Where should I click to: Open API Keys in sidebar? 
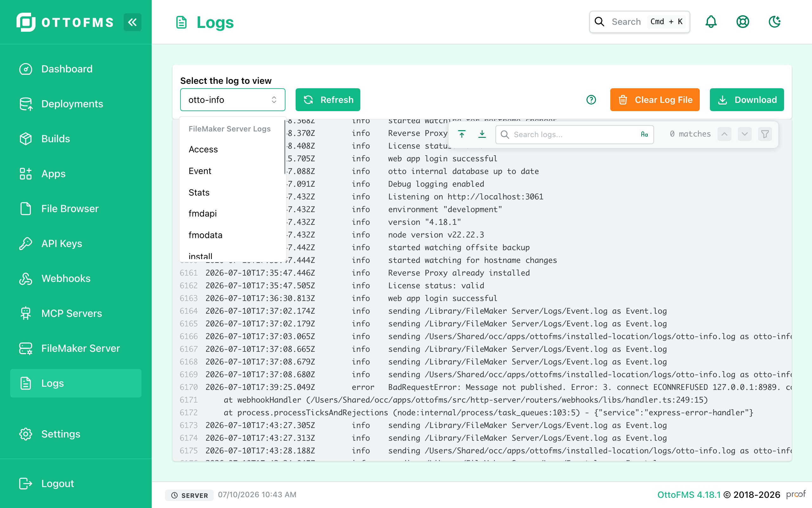pyautogui.click(x=76, y=244)
